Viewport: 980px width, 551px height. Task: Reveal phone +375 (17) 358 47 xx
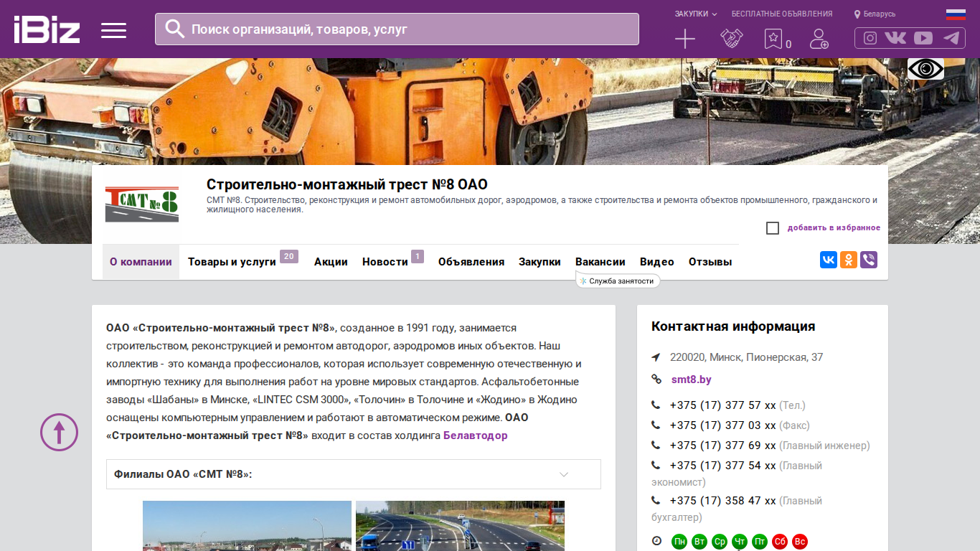(723, 501)
